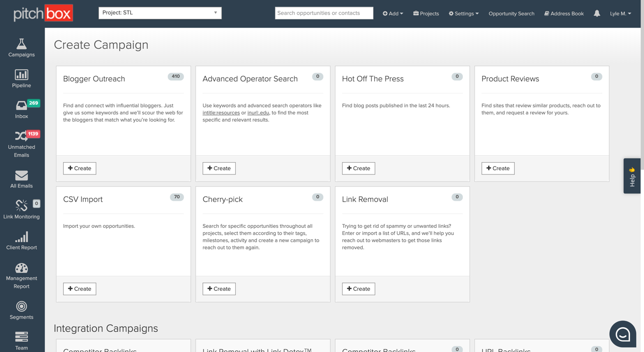The height and width of the screenshot is (352, 644).
Task: Click the Inbox 269 badge
Action: tap(34, 103)
